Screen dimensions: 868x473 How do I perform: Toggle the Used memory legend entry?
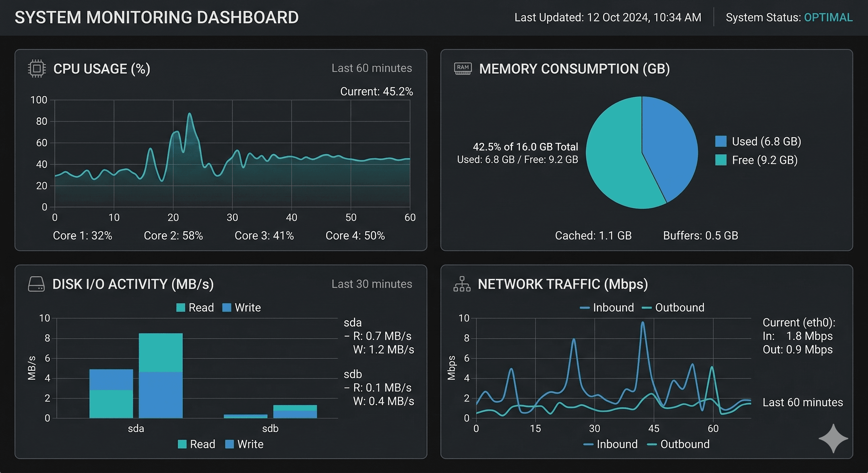757,141
